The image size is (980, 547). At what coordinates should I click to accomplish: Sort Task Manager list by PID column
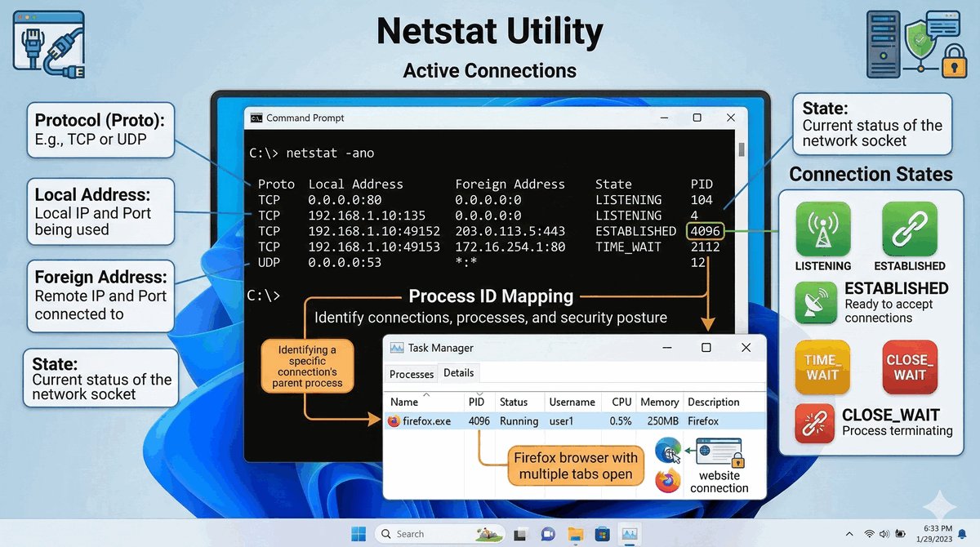(476, 402)
